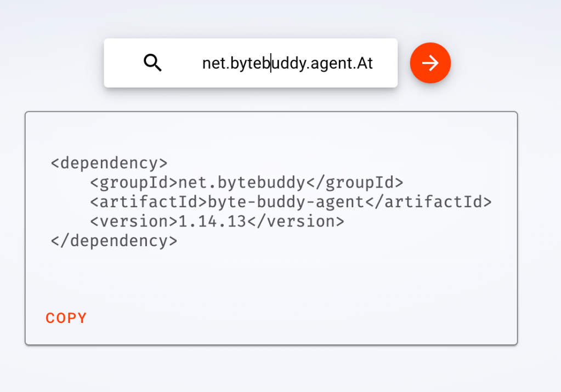Click the opening <groupId> tag
The height and width of the screenshot is (392, 561).
134,183
